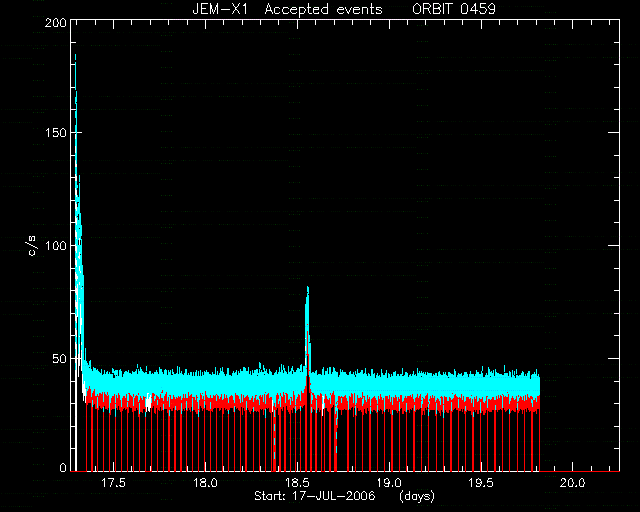This screenshot has height=512, width=640.
Task: Click the 17.5 label on the x-axis
Action: 113,483
